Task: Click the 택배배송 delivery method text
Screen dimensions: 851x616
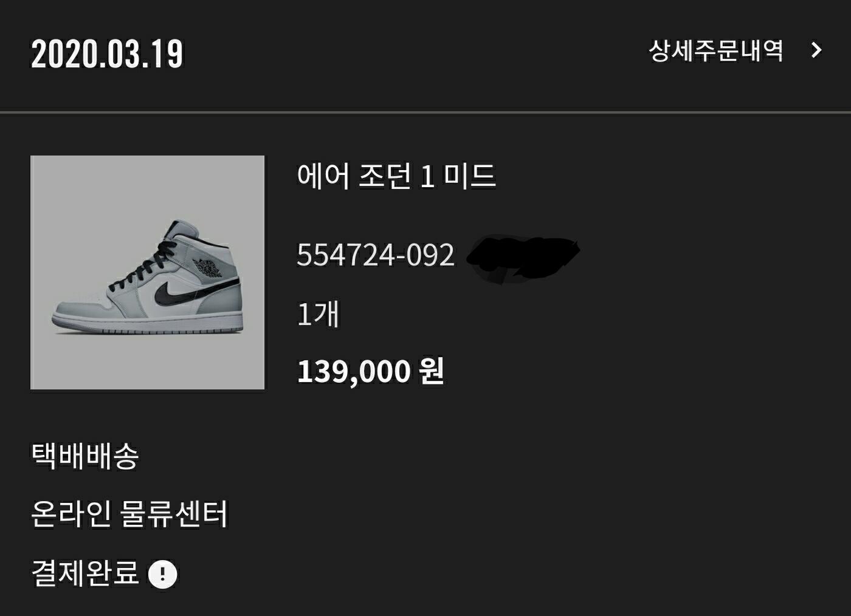Action: point(85,456)
